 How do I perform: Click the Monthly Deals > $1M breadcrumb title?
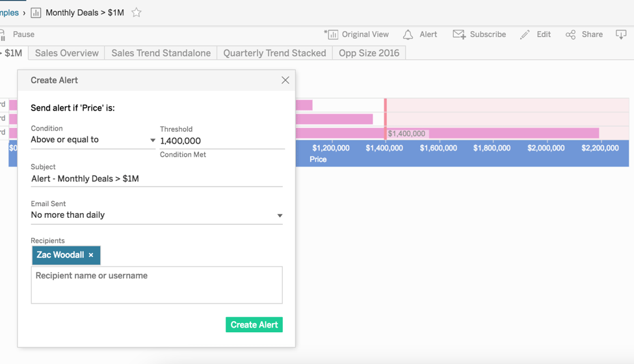85,12
